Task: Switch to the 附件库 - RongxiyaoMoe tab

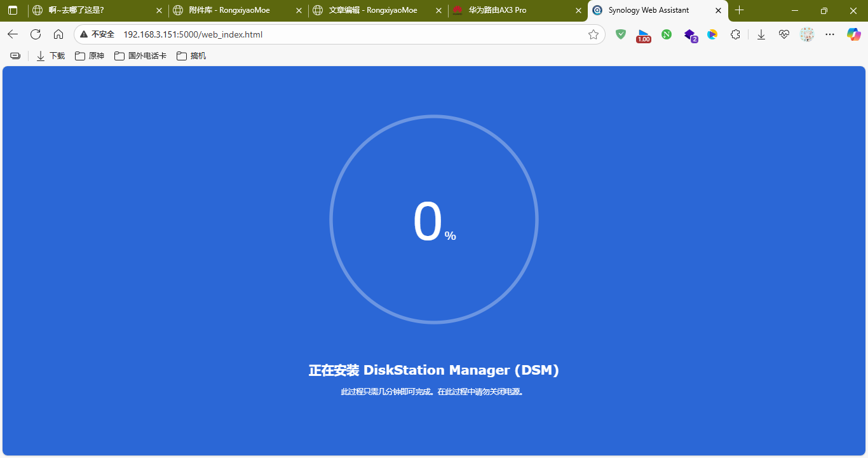Action: [237, 10]
